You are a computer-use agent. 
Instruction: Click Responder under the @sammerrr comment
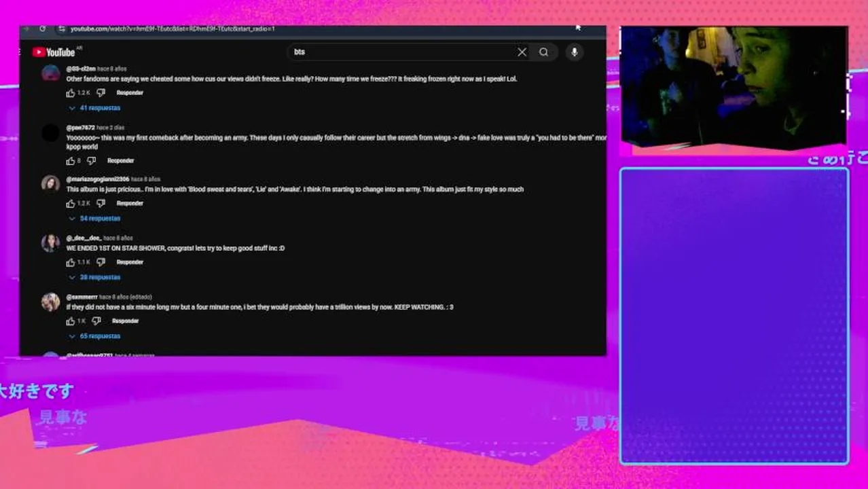tap(125, 321)
